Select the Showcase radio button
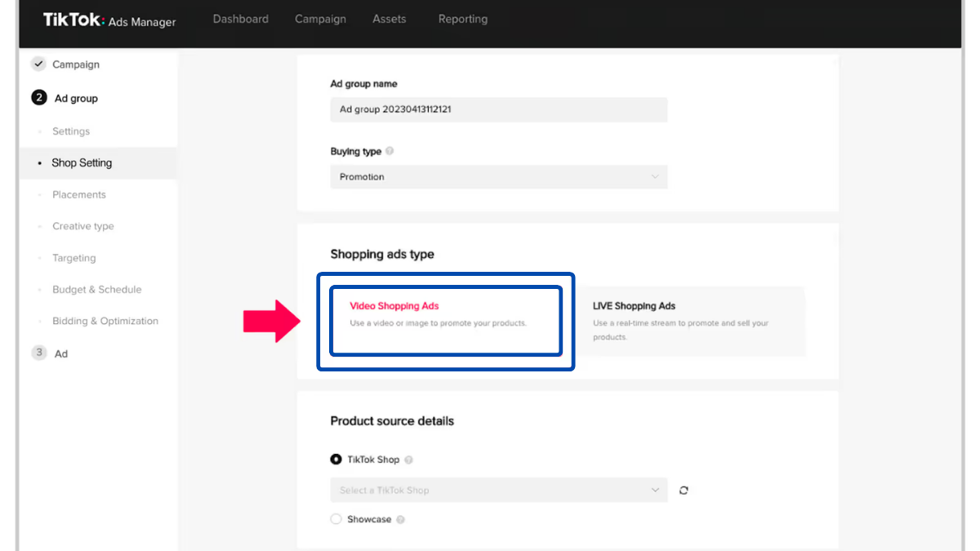980x551 pixels. coord(336,519)
